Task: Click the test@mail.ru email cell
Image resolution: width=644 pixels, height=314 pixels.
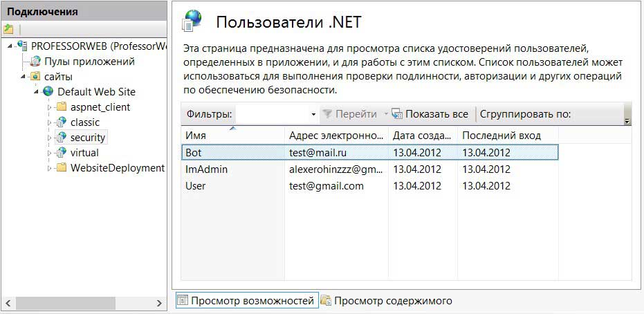Action: (318, 153)
